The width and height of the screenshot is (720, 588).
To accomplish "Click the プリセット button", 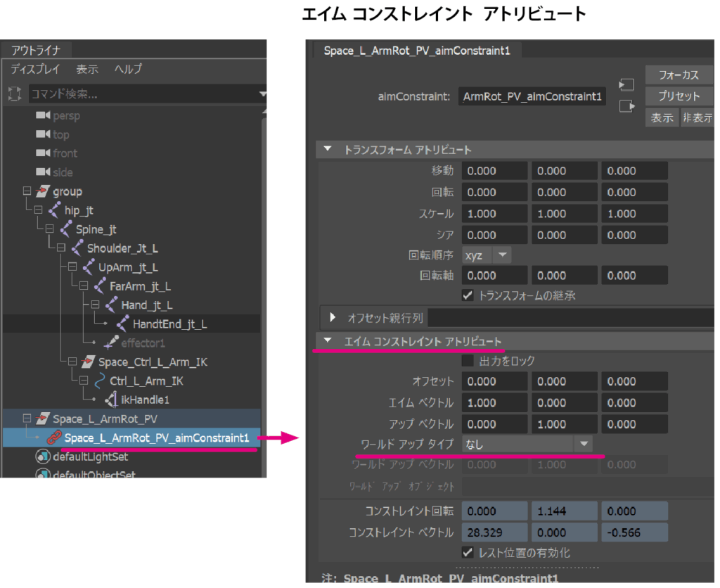I will [679, 96].
